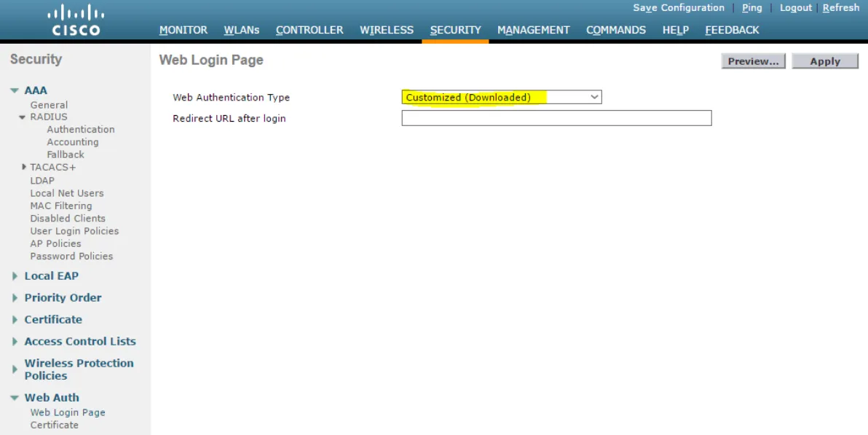Open MAC Filtering in sidebar
The height and width of the screenshot is (435, 868).
(x=61, y=205)
